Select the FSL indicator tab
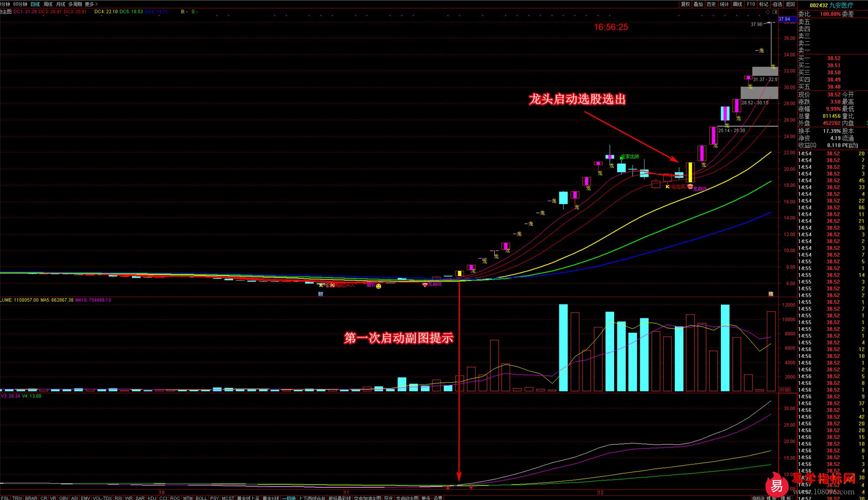The width and height of the screenshot is (868, 500). [x=5, y=498]
